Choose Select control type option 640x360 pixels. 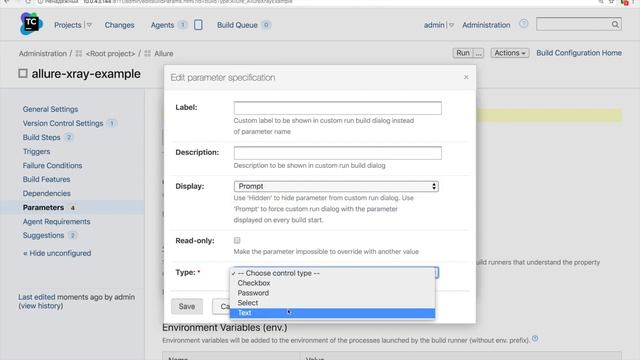pyautogui.click(x=333, y=303)
